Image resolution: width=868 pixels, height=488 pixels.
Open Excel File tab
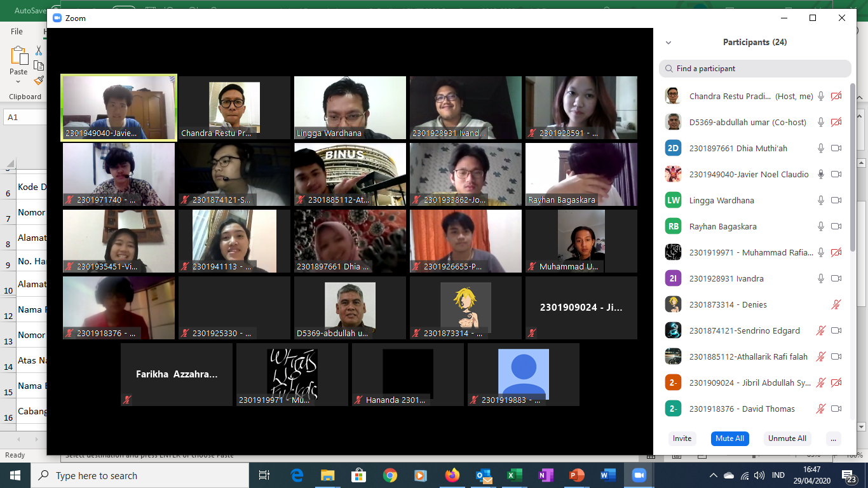click(x=17, y=31)
